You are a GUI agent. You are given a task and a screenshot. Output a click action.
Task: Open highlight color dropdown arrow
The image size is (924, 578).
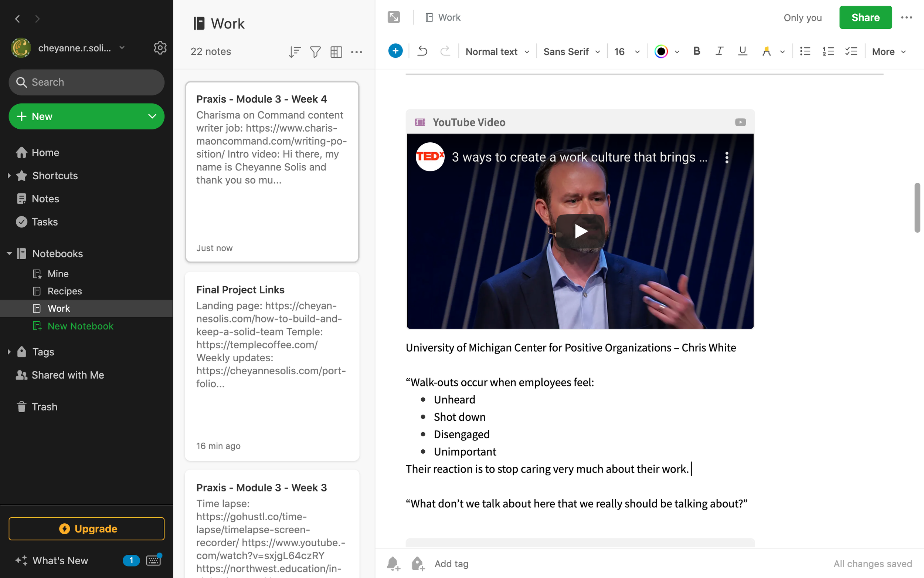[x=782, y=52]
